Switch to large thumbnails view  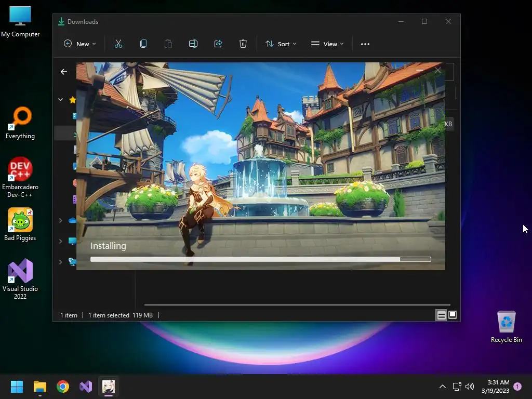coord(453,315)
